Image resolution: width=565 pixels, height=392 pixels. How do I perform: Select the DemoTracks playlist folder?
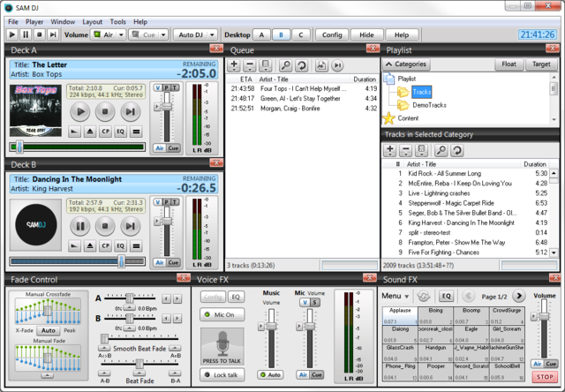429,105
